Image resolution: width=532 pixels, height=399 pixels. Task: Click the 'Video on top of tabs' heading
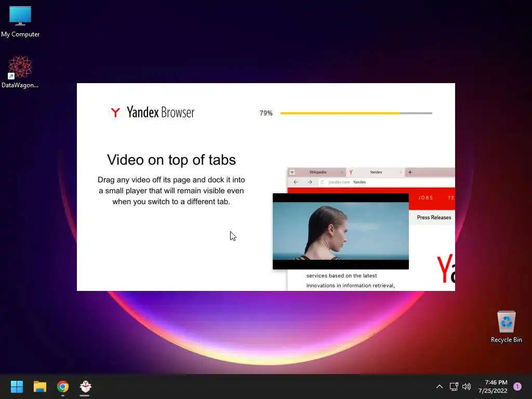point(171,160)
